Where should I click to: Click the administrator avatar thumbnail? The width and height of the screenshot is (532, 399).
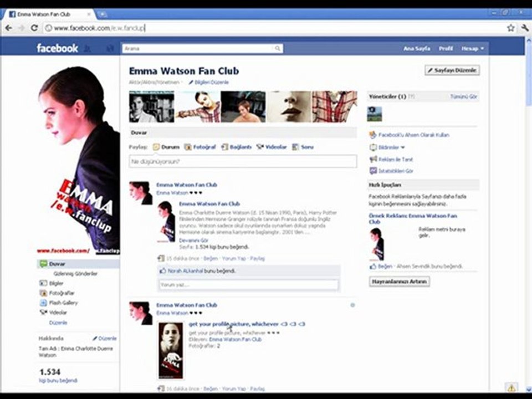click(x=375, y=114)
